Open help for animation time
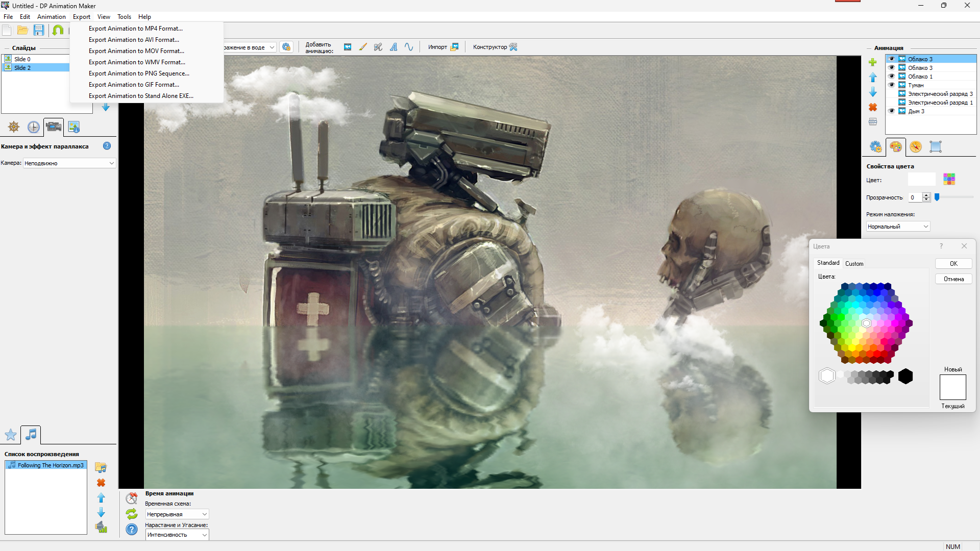 (x=132, y=530)
